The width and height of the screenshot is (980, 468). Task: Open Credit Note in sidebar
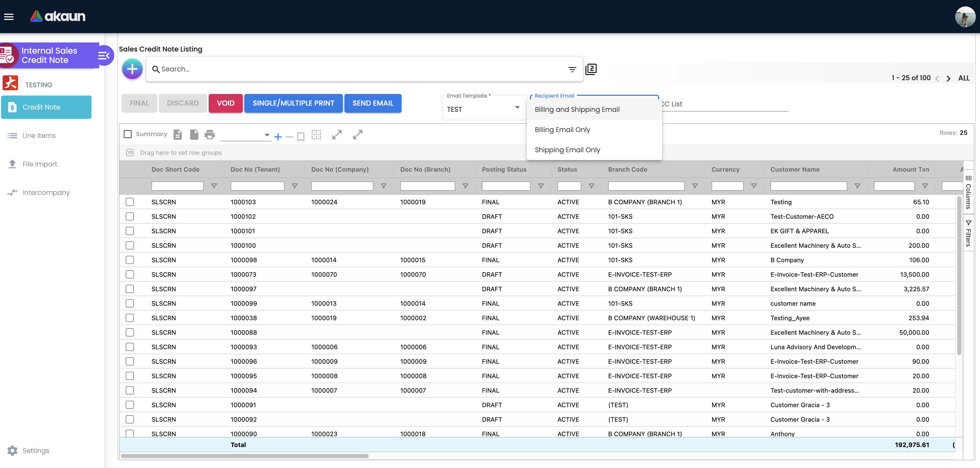point(46,107)
